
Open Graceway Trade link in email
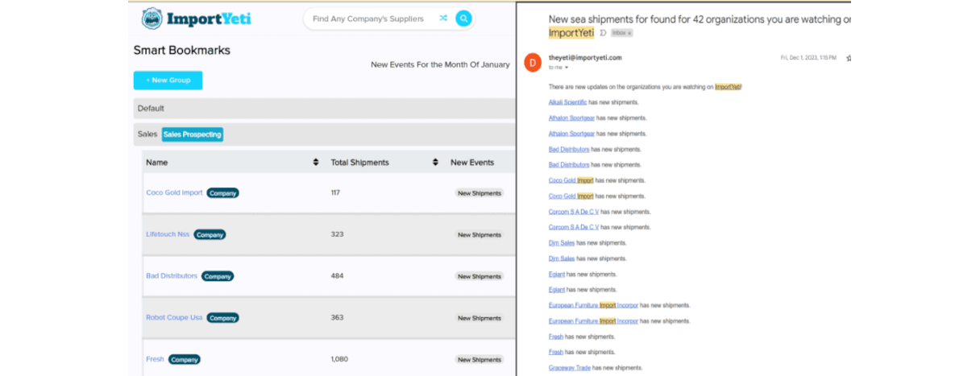click(570, 368)
